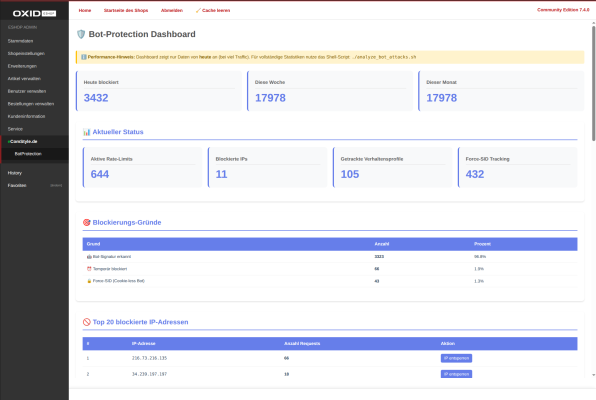Click the Force-SID Tracking value 432
The height and width of the screenshot is (400, 596).
pos(475,175)
